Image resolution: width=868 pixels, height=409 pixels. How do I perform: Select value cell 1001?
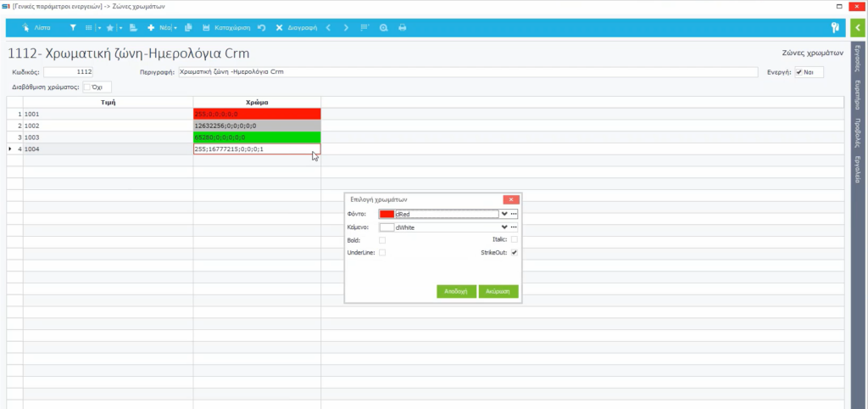coord(108,115)
